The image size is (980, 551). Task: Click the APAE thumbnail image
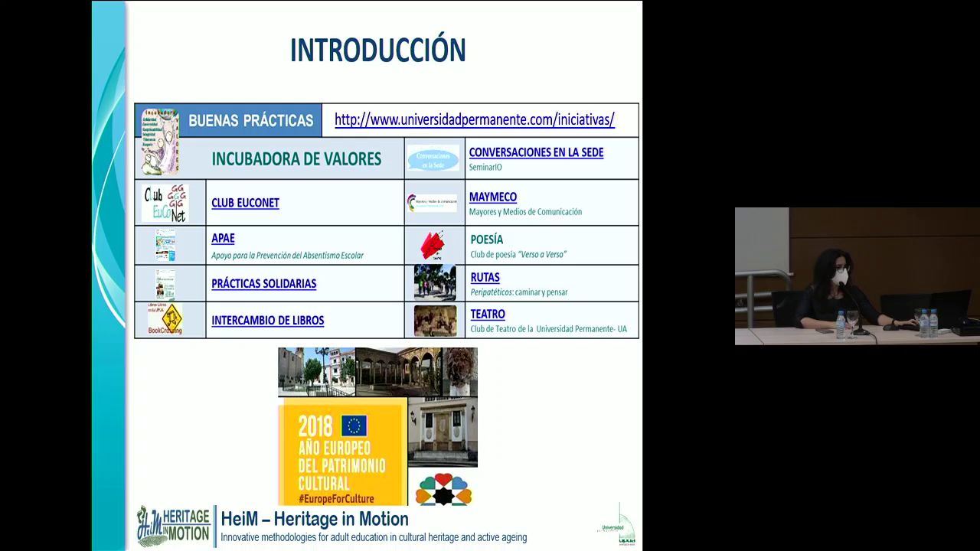tap(165, 245)
